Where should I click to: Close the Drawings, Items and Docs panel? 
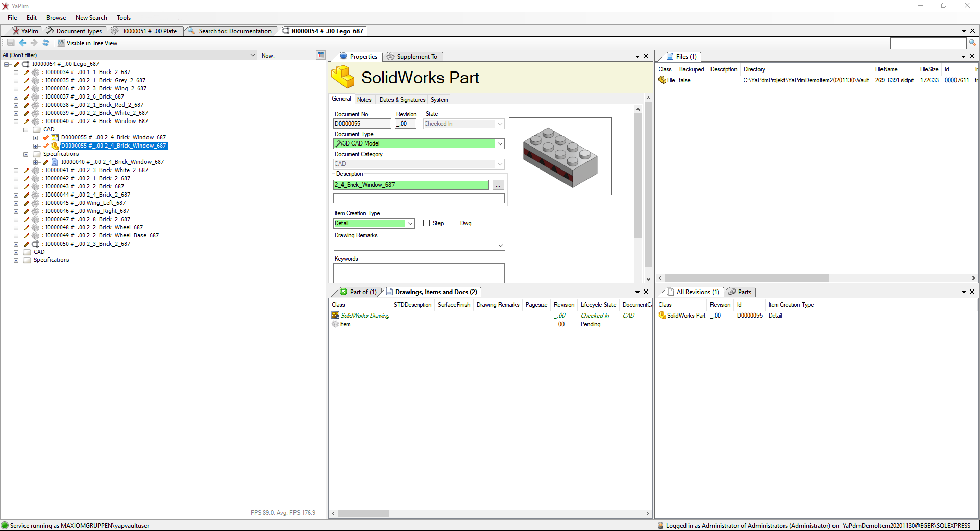tap(646, 292)
